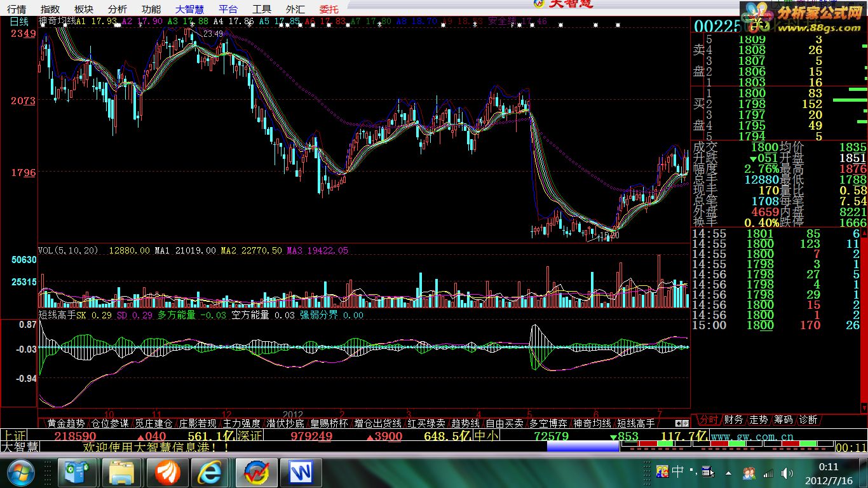Click the 卖 5 ask price 1809
This screenshot has width=868, height=488.
pyautogui.click(x=752, y=39)
